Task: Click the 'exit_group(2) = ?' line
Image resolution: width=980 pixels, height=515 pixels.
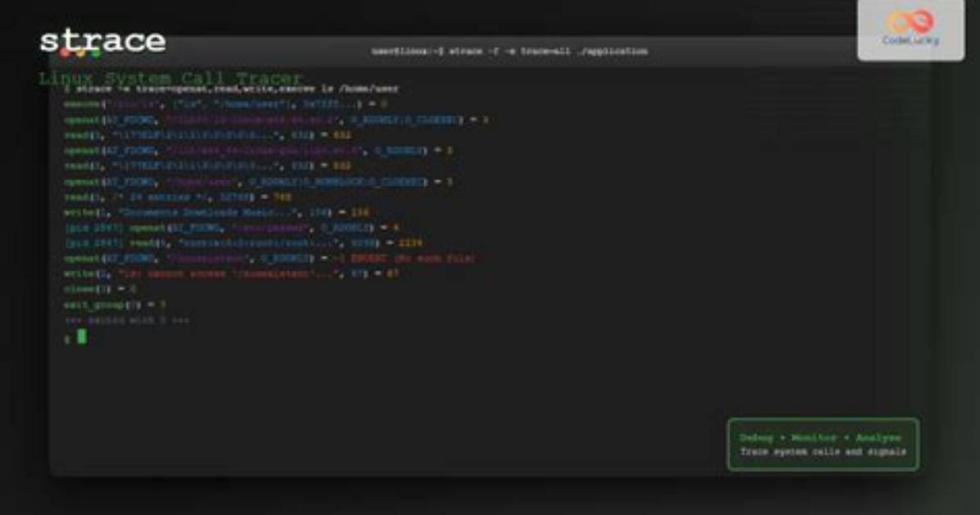Action: click(x=115, y=305)
